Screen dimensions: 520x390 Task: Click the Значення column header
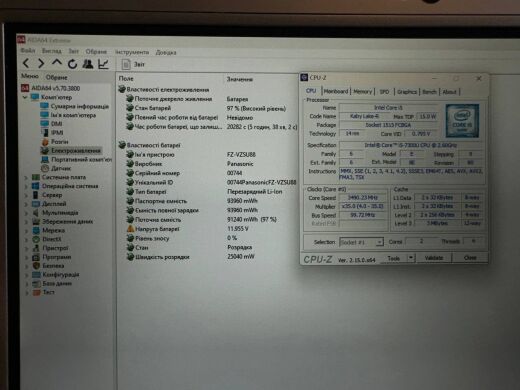coord(240,79)
